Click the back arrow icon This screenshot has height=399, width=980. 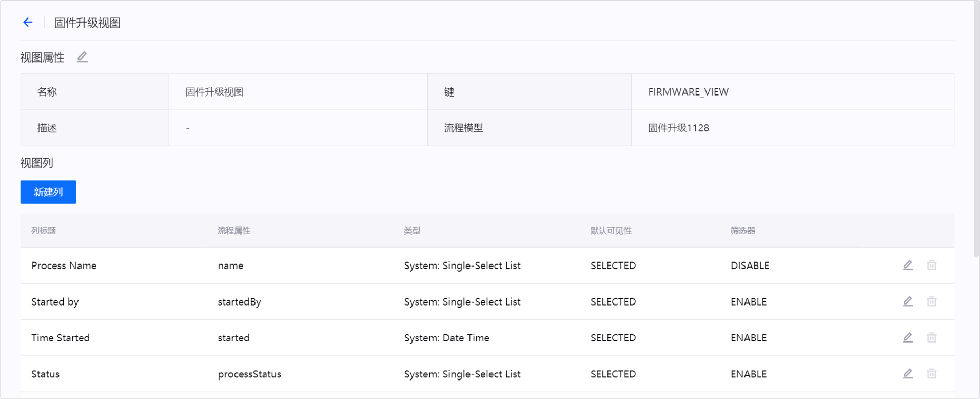(28, 22)
